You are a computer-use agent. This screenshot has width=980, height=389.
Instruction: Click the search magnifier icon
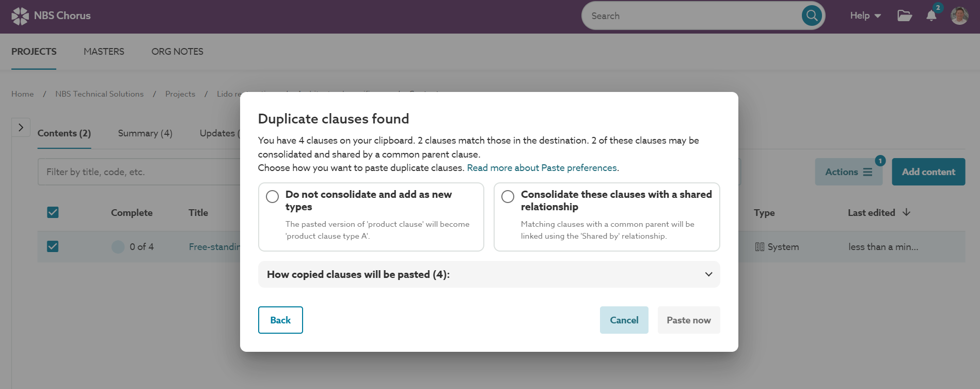tap(811, 15)
